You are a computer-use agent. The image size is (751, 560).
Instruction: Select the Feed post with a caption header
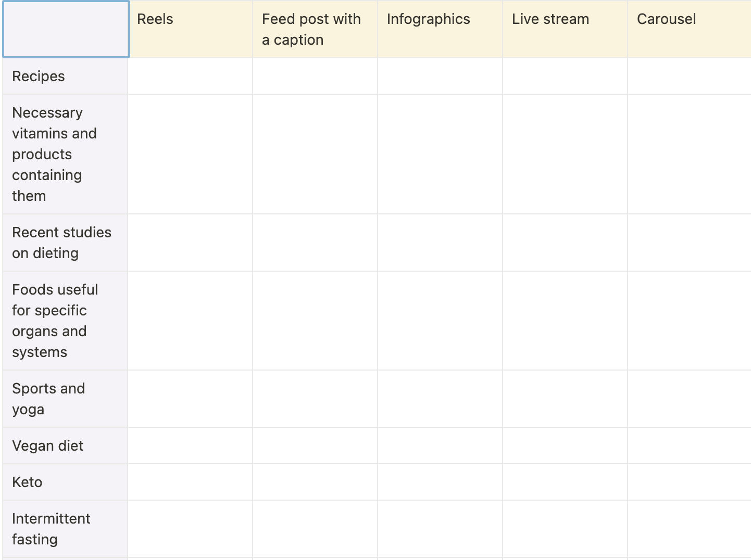coord(315,29)
